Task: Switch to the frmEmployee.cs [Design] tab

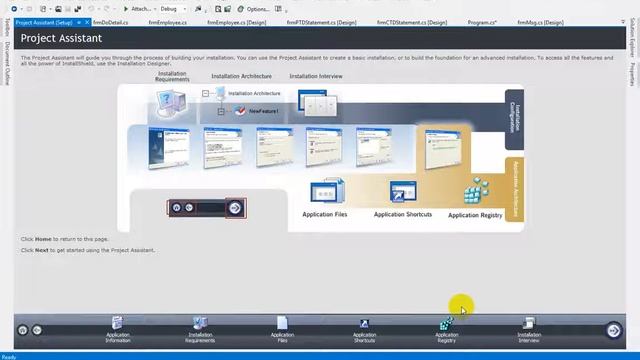Action: click(237, 22)
